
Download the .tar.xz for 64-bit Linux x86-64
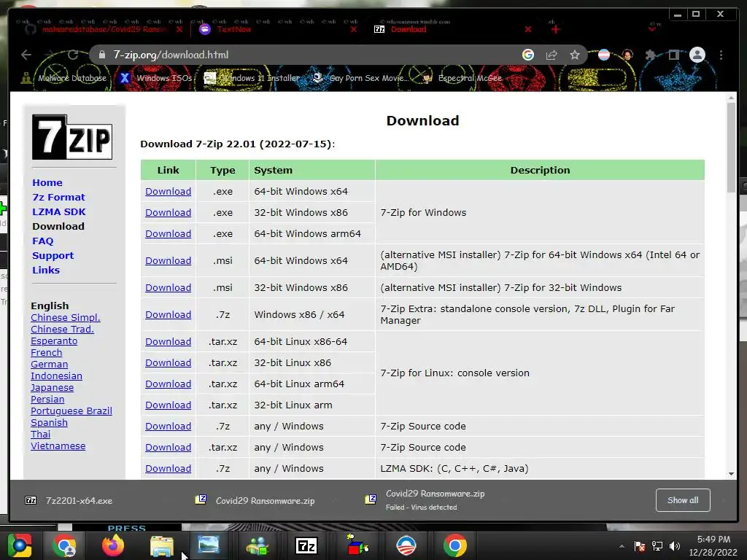click(x=169, y=341)
